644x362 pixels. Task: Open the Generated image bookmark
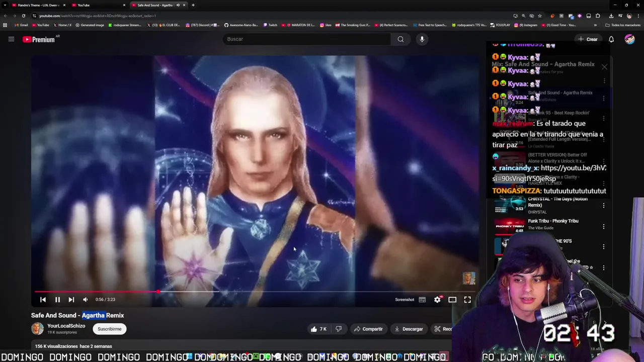tap(90, 25)
